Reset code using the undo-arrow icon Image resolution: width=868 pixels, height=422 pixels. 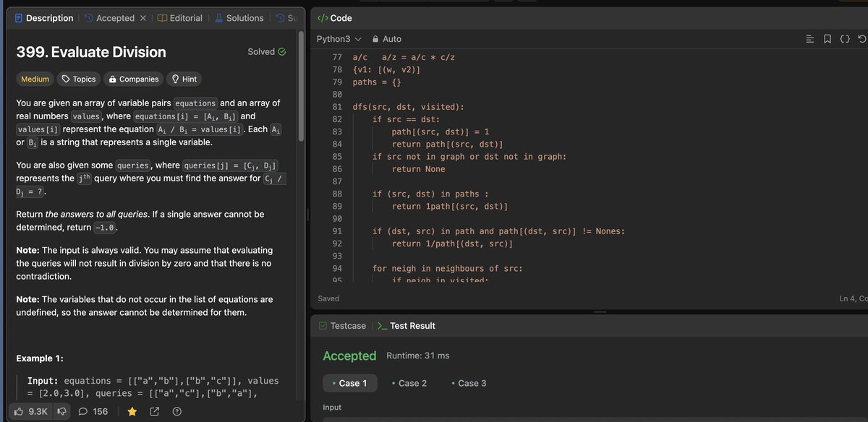tap(861, 39)
